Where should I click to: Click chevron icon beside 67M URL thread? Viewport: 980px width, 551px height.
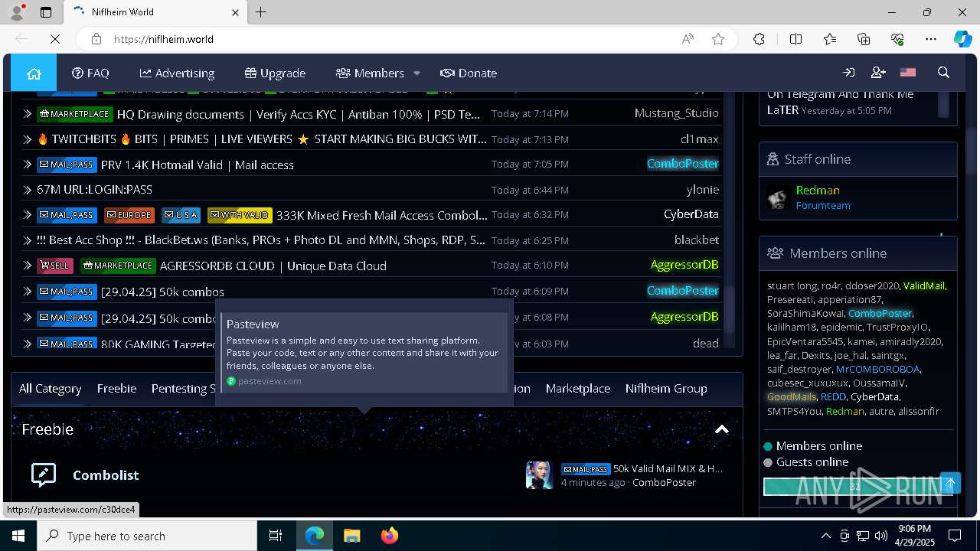[x=28, y=190]
